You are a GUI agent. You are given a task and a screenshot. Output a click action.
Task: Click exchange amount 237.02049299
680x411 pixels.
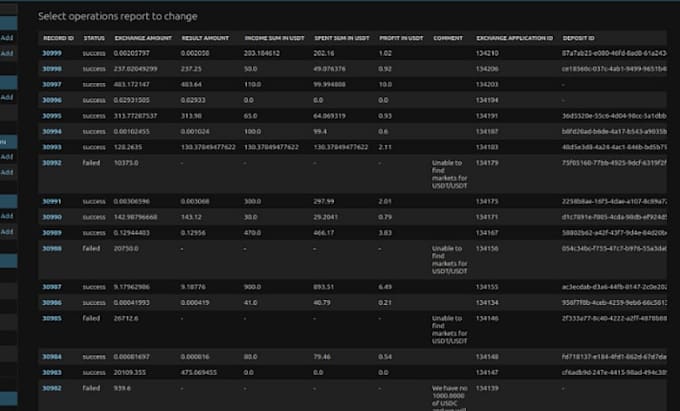pyautogui.click(x=135, y=69)
